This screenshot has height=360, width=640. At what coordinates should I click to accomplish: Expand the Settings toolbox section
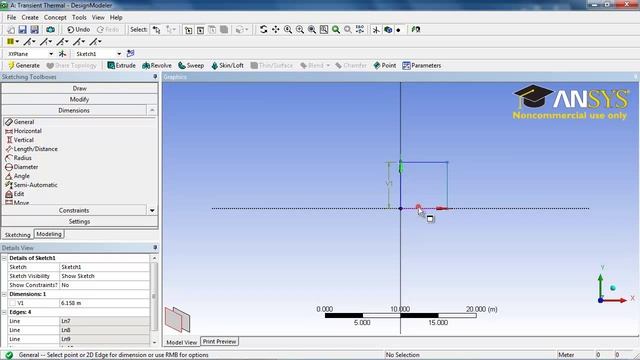tap(80, 221)
